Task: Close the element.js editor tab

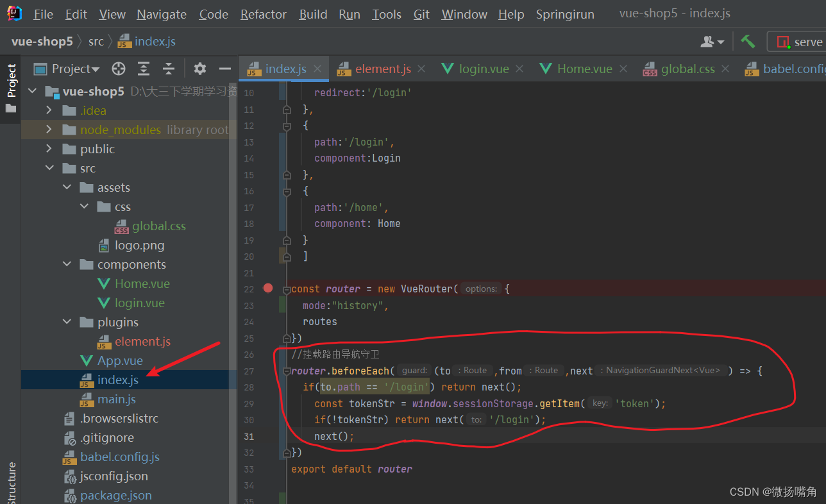Action: (421, 69)
